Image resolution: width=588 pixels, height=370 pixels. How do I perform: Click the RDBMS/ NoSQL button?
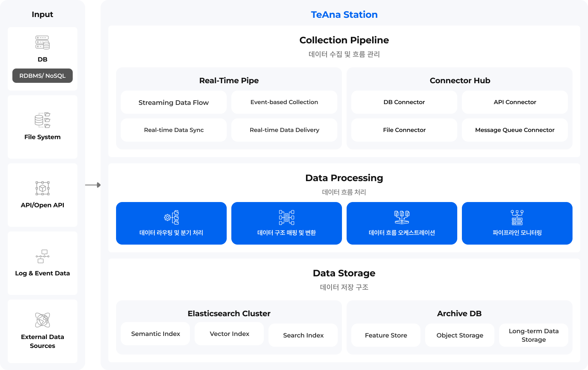coord(43,76)
